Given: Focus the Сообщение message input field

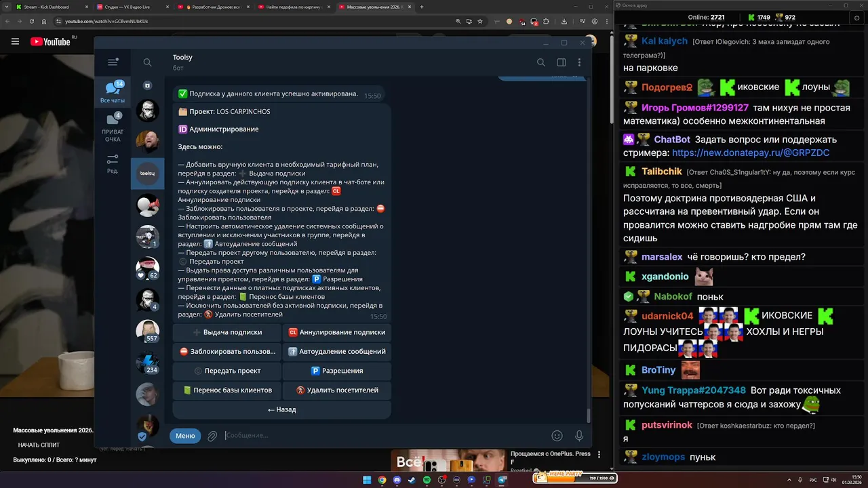Looking at the screenshot, I should coord(383,436).
